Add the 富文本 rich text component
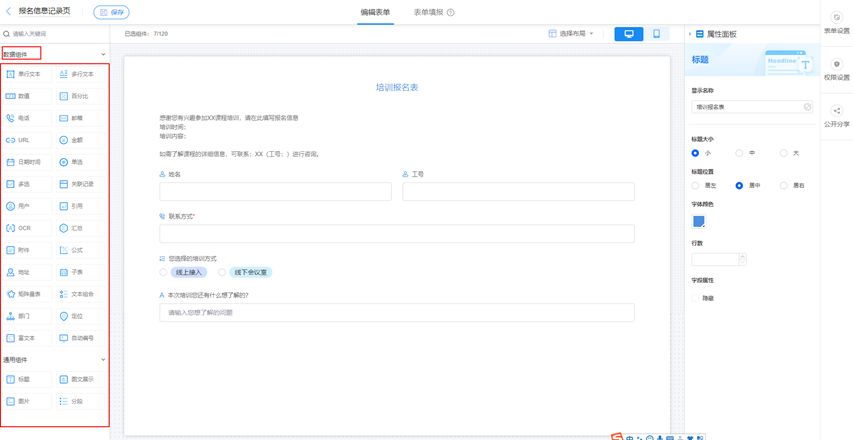Image resolution: width=853 pixels, height=440 pixels. coord(27,338)
